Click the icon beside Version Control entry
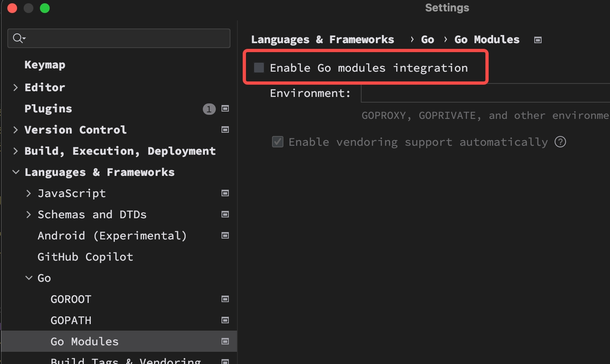Viewport: 610px width, 364px height. [x=225, y=129]
